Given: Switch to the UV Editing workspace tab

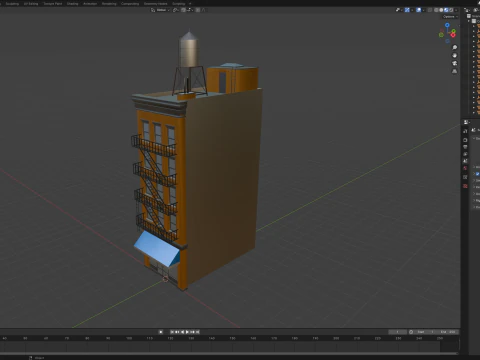Looking at the screenshot, I should coord(31,4).
